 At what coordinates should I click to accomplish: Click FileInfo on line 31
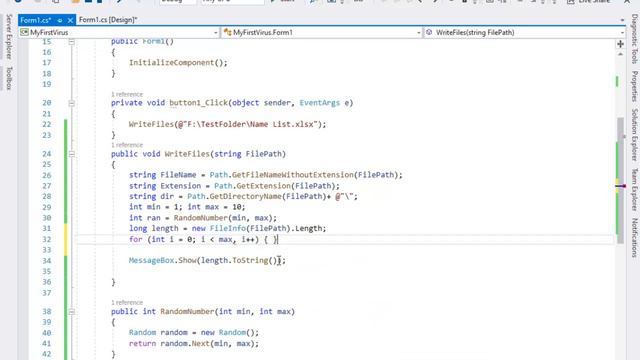[227, 229]
